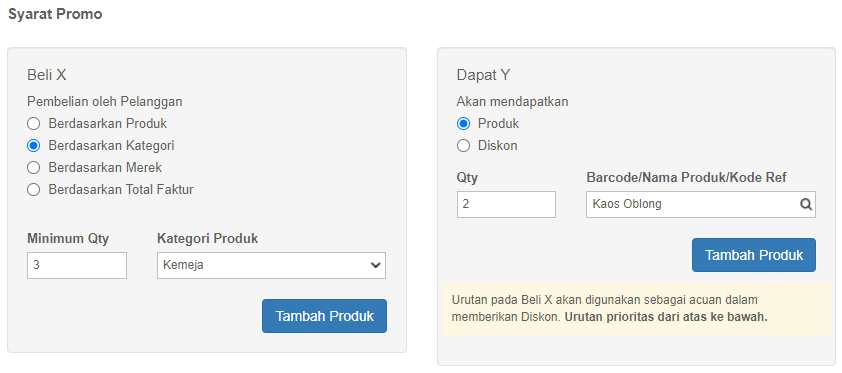The image size is (842, 373).
Task: Click the chevron arrow of Kemeja select
Action: pyautogui.click(x=375, y=266)
